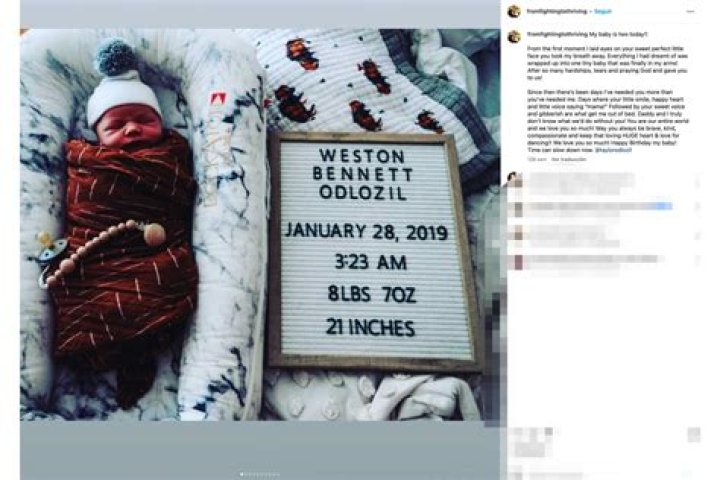Click the baby announcement photo
This screenshot has width=720, height=480.
point(260,225)
